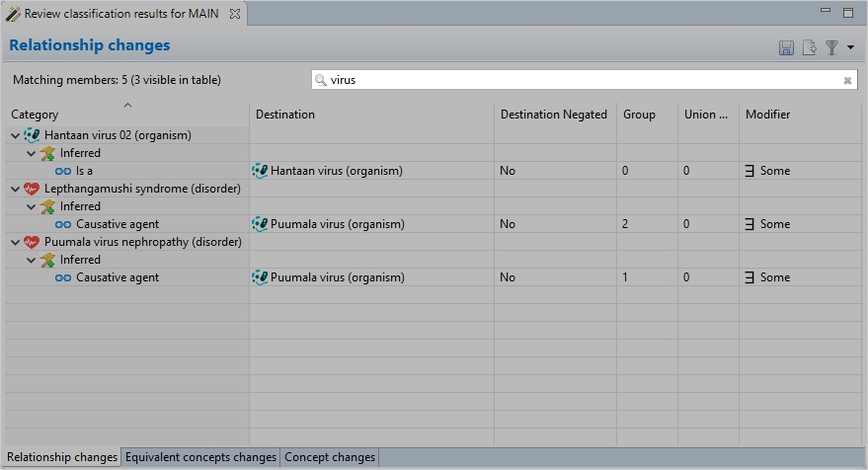The width and height of the screenshot is (868, 470).
Task: Select the Hantaan virus (organism) destination cell
Action: (x=336, y=171)
